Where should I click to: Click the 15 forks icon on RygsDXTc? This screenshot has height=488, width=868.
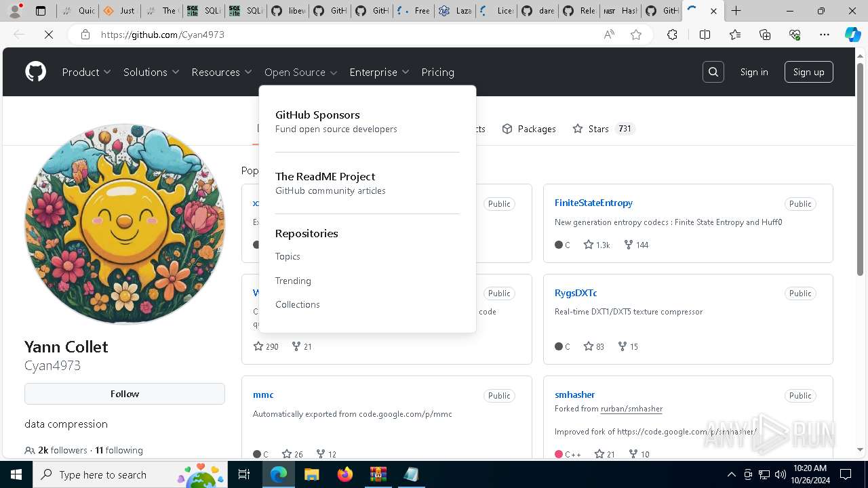(x=623, y=346)
